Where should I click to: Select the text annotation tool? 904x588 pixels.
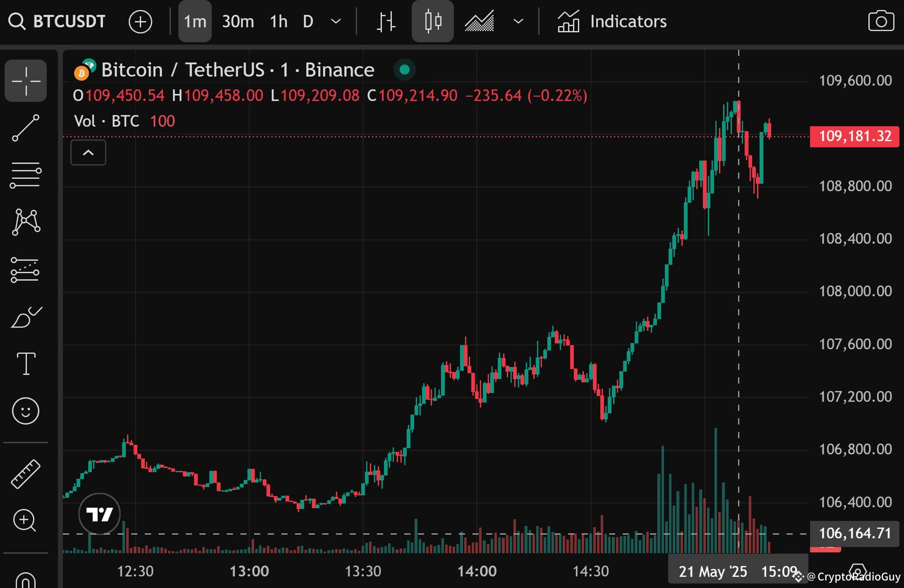(x=26, y=364)
